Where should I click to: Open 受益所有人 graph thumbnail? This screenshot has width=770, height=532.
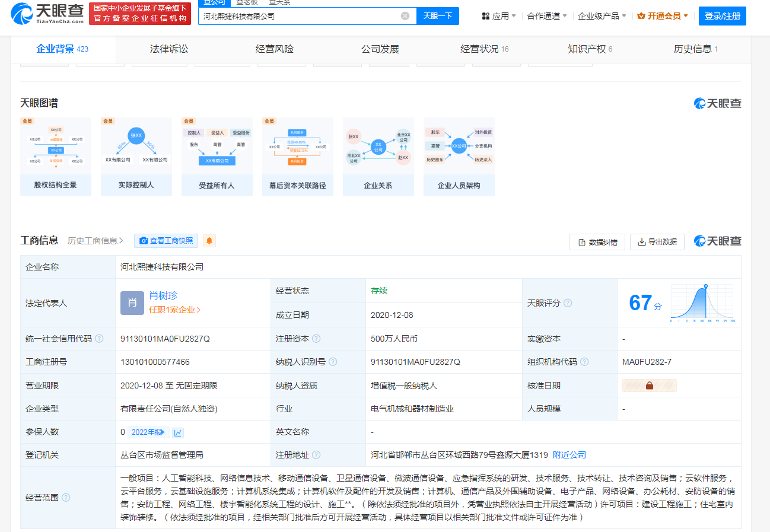coord(217,157)
